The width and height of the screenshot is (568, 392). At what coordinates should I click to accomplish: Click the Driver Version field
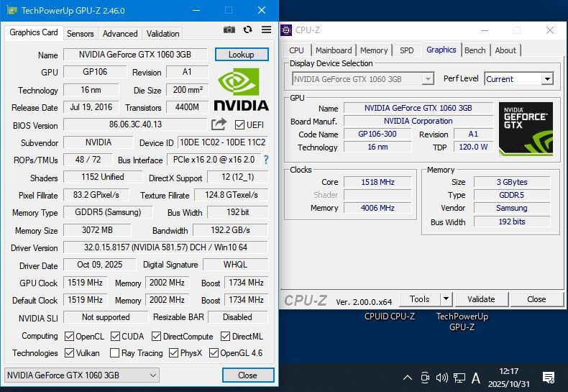[165, 247]
